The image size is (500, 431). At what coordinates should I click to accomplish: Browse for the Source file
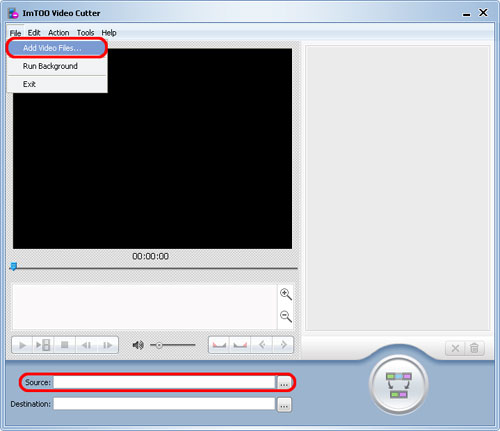[284, 383]
